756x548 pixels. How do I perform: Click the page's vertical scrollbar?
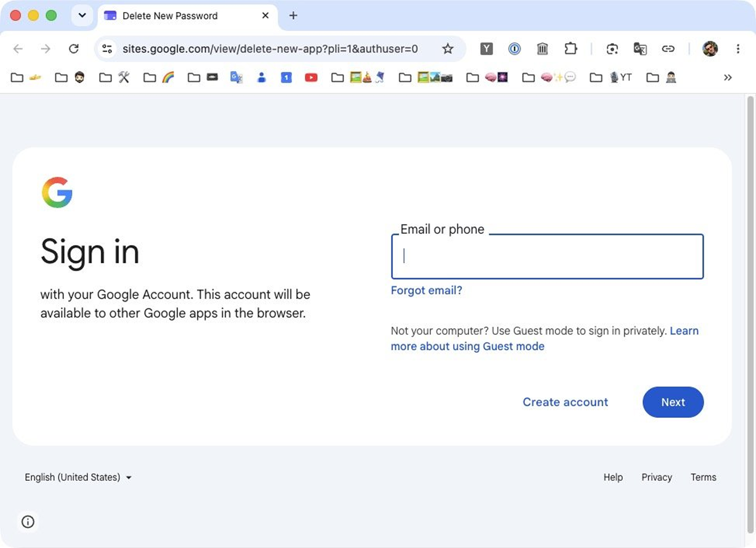click(750, 314)
